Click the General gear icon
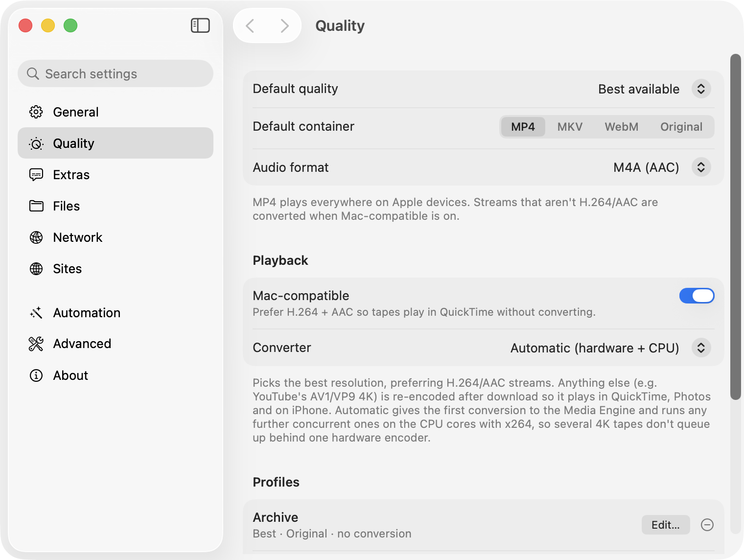Screen dimensions: 744x560 coord(36,112)
